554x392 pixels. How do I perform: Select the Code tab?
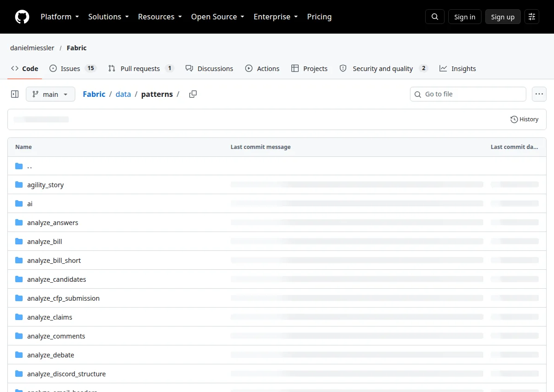(25, 69)
